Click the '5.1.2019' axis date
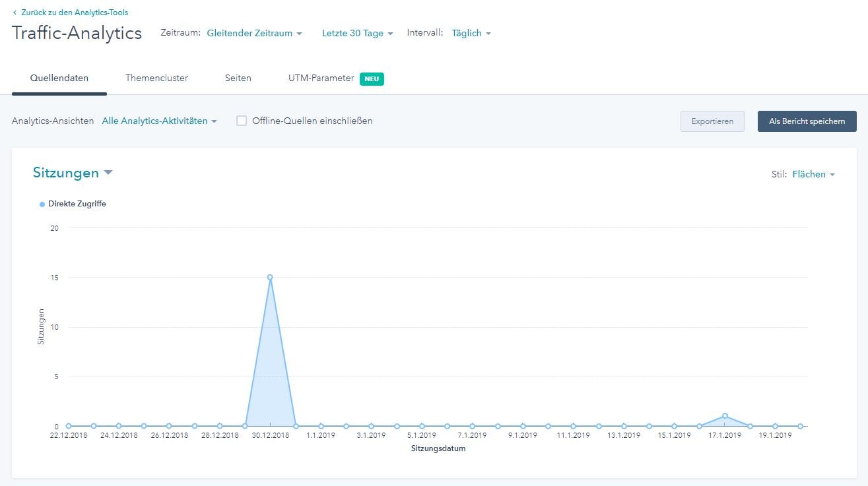Screen dimensions: 868x486 coord(422,436)
